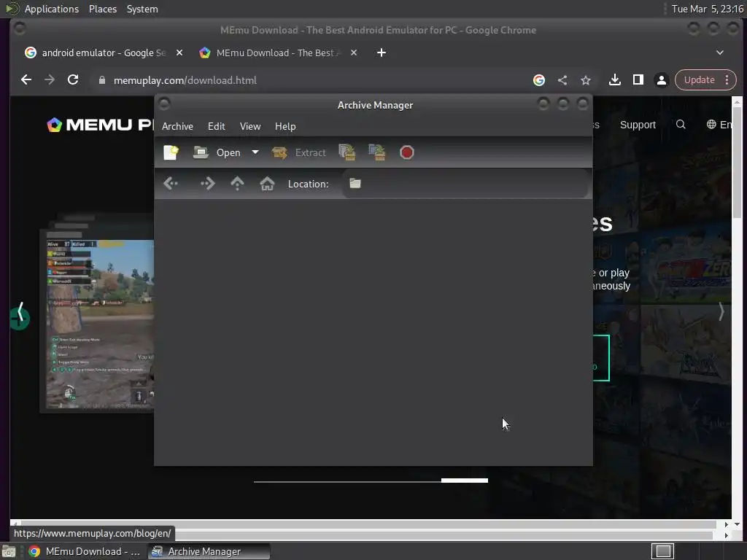Select MEmu Download taskbar entry
Image resolution: width=747 pixels, height=560 pixels.
85,551
